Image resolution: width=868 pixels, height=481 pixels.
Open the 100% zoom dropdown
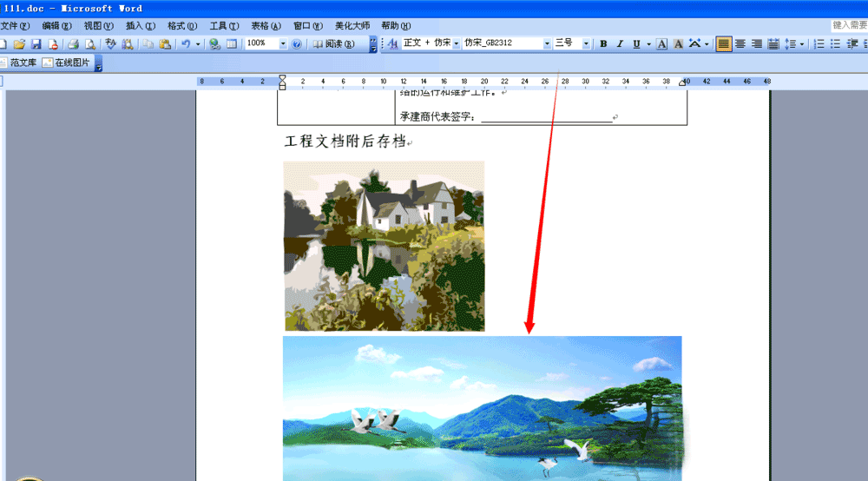coord(283,43)
